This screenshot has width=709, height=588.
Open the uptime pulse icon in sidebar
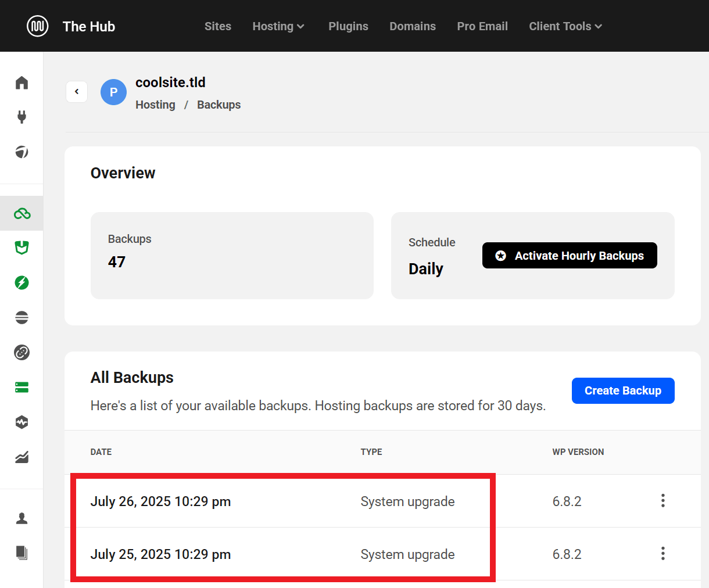point(22,422)
